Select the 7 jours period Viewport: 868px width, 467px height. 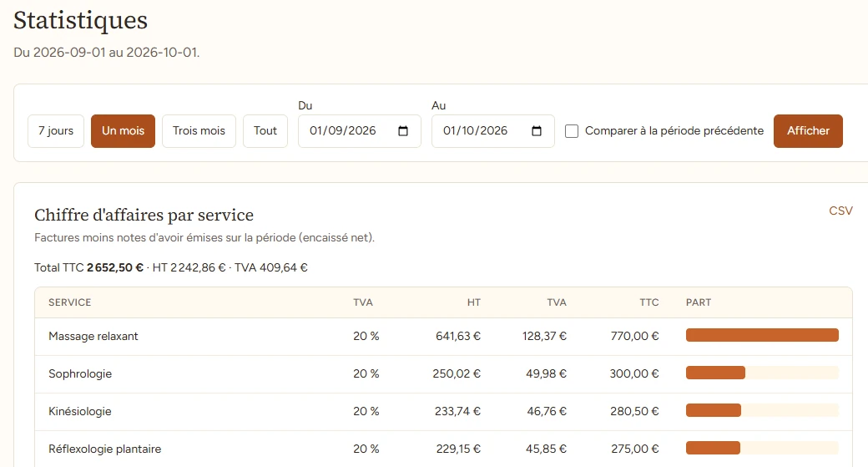click(x=56, y=130)
